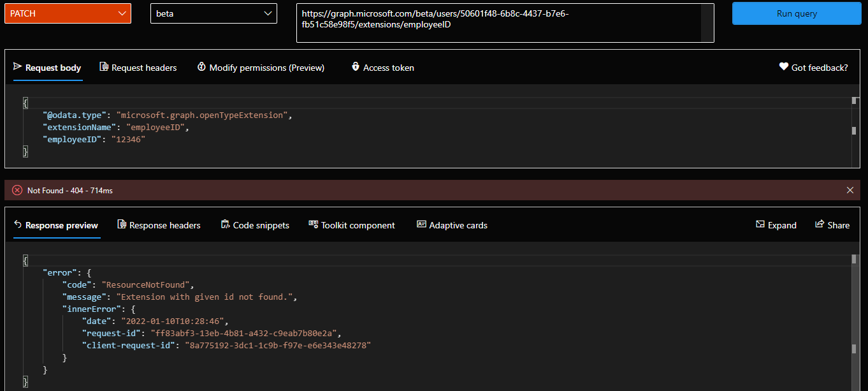Open the beta API version dropdown
868x391 pixels.
click(x=213, y=13)
